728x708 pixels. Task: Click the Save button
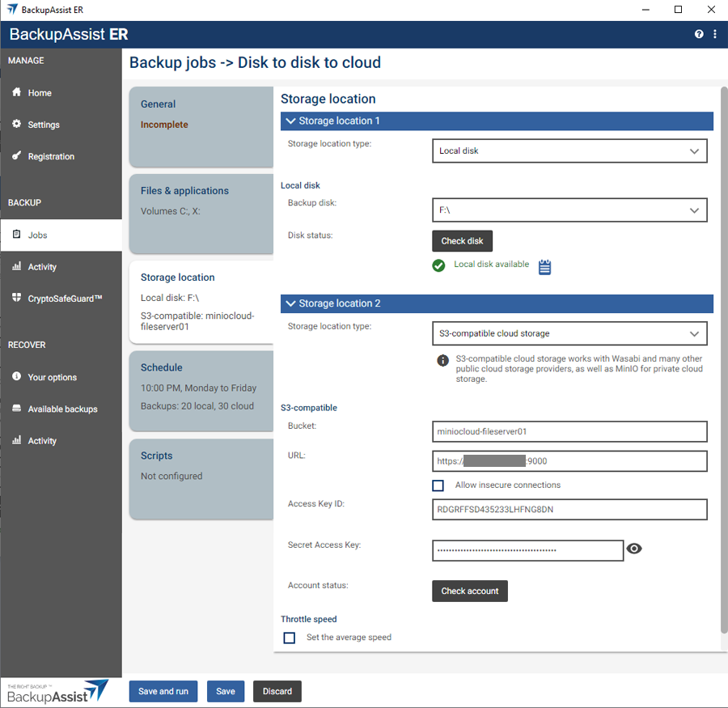pos(226,691)
